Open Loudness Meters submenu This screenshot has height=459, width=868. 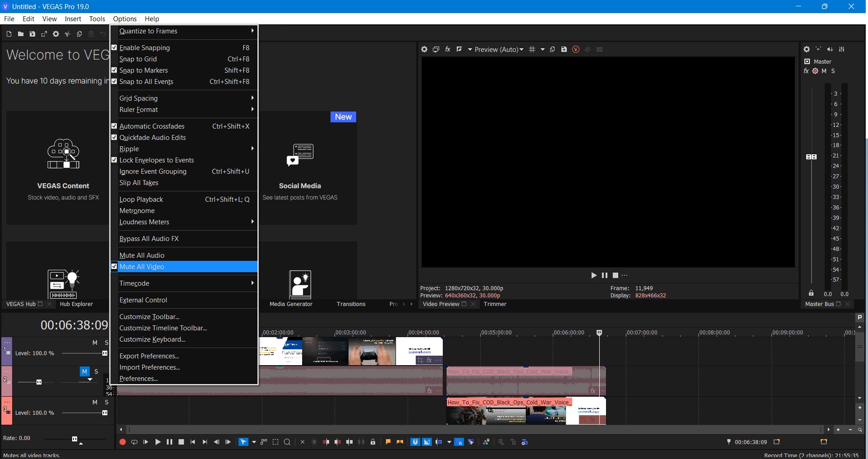184,222
